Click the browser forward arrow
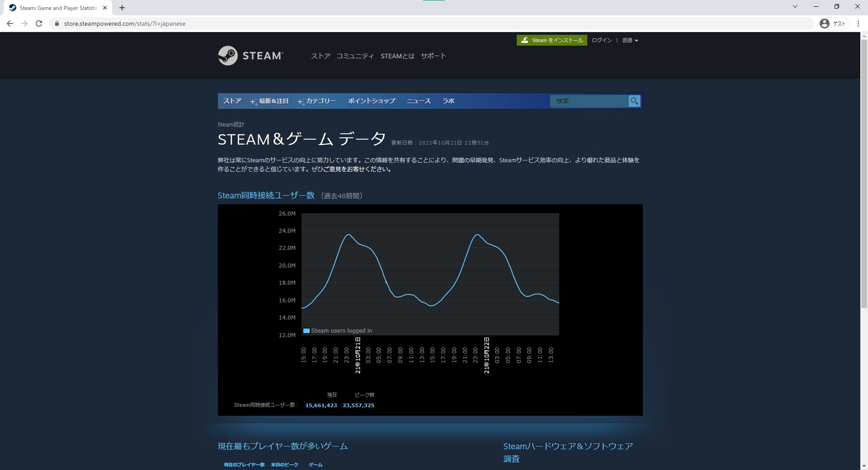 coord(24,23)
